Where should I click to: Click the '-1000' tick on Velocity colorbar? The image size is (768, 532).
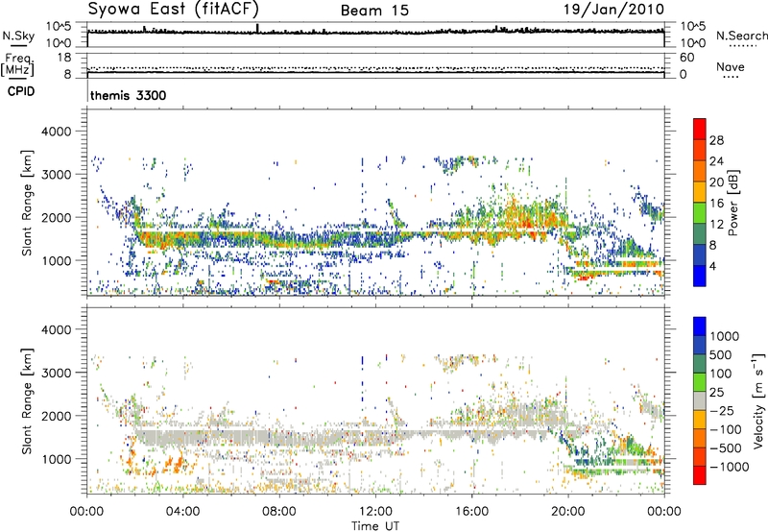click(730, 467)
